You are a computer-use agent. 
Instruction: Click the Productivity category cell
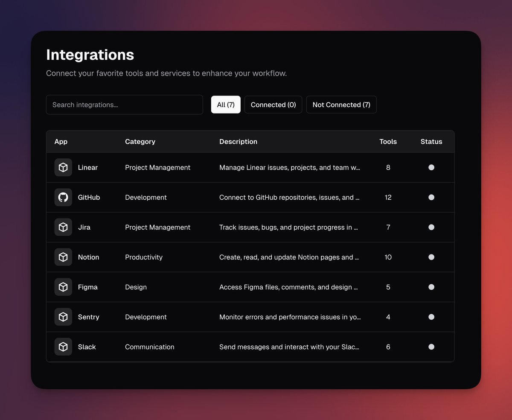pos(144,257)
